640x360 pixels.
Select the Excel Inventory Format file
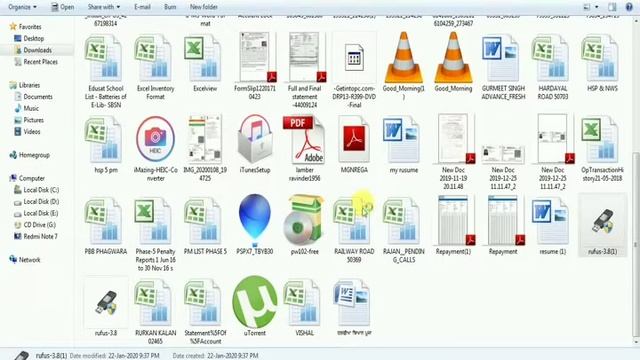tap(156, 67)
